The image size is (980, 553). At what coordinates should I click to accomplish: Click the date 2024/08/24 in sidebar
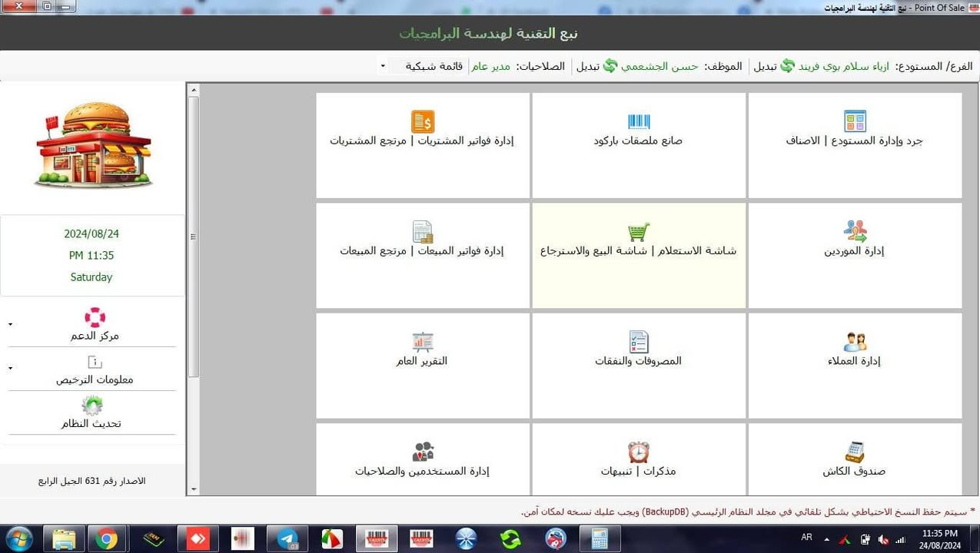[91, 233]
